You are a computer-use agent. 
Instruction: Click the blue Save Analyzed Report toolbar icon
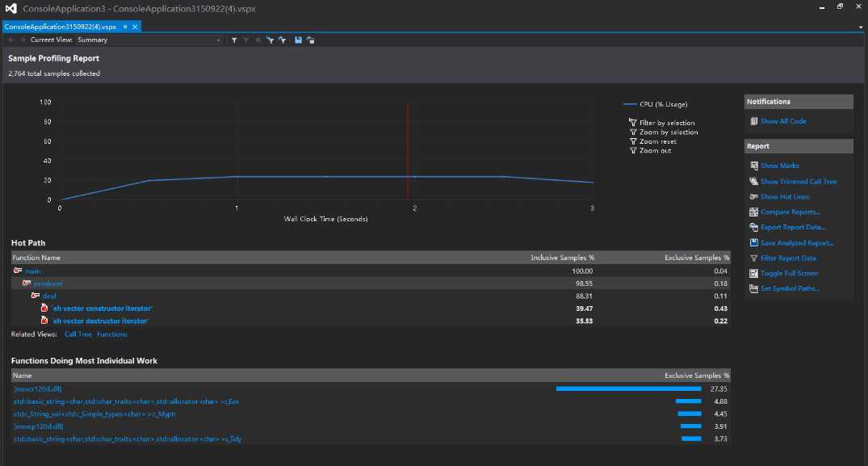(x=298, y=40)
